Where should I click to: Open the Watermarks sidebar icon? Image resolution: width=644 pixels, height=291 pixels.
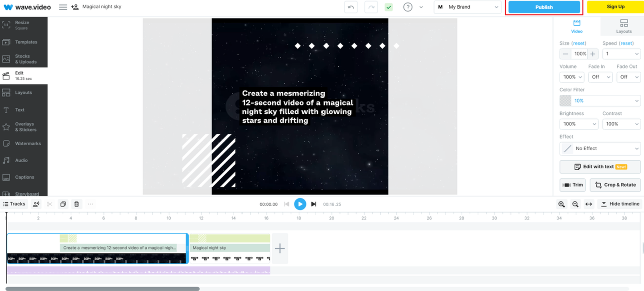(x=6, y=144)
